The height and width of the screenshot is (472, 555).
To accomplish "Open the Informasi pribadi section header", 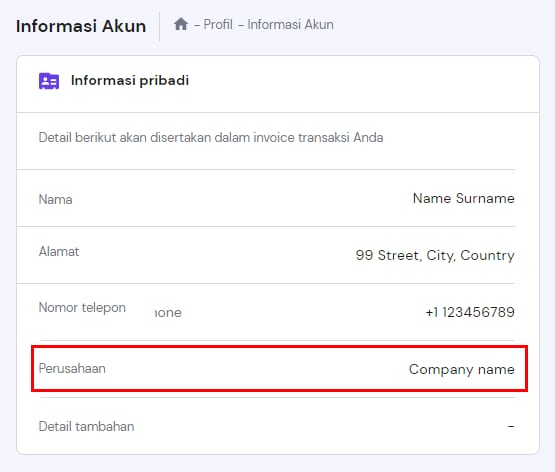I will tap(130, 80).
